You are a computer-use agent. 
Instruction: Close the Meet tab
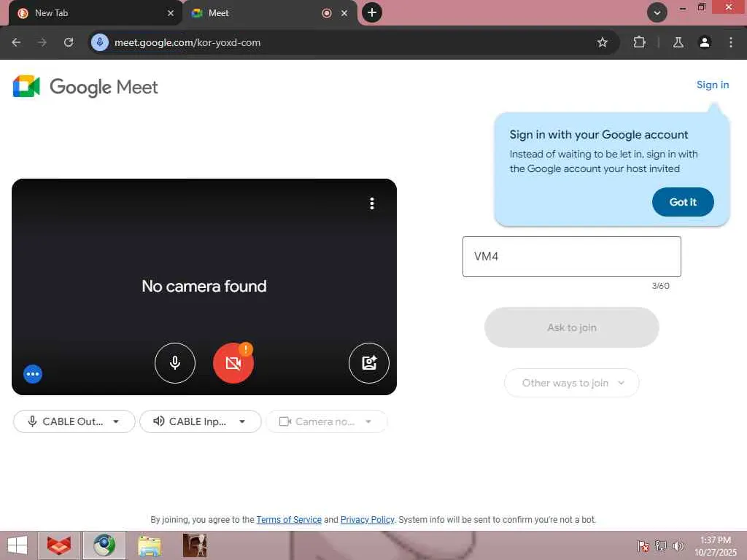(x=344, y=13)
